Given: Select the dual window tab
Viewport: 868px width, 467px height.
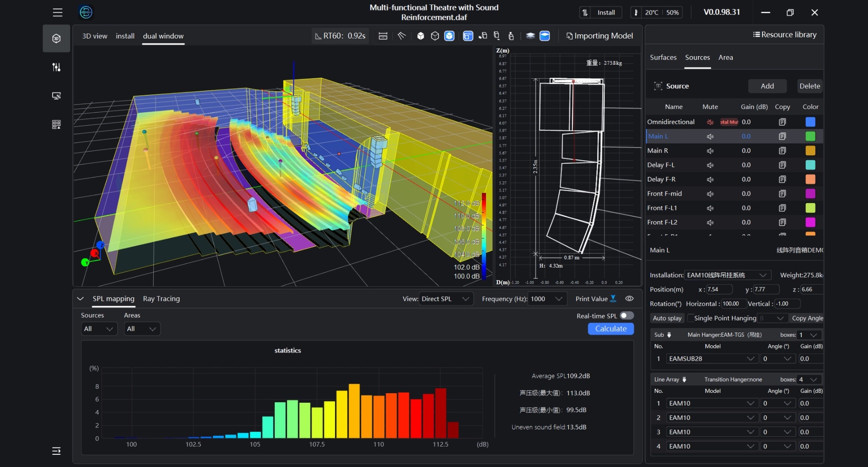Looking at the screenshot, I should click(x=163, y=36).
